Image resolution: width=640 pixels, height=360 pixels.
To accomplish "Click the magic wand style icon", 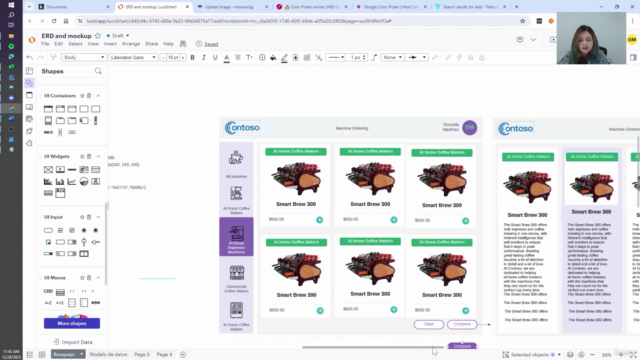I will point(319,58).
